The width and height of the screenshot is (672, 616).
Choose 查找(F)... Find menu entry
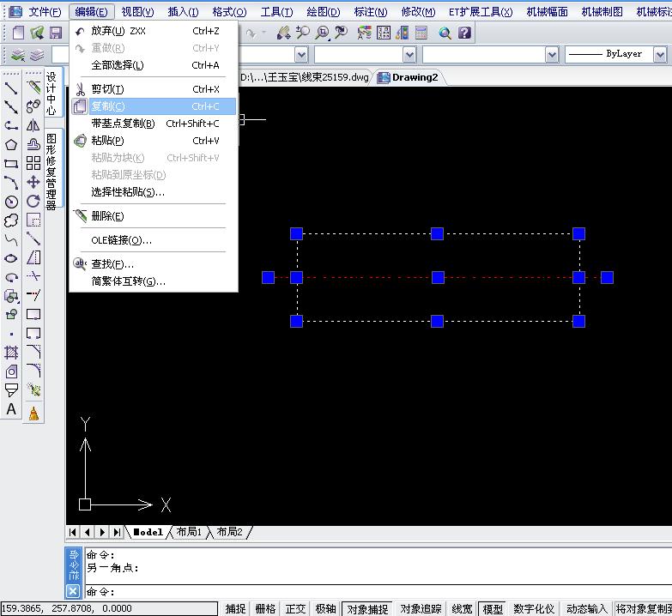click(x=154, y=264)
